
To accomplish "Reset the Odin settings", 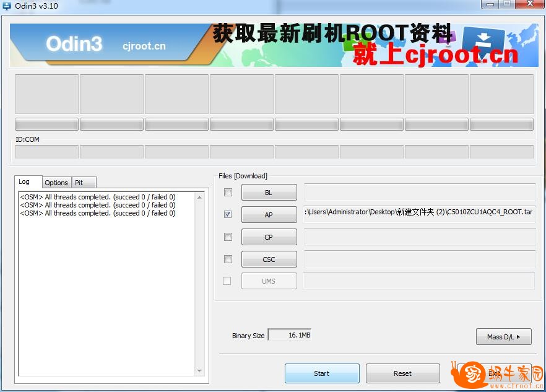I will (403, 373).
